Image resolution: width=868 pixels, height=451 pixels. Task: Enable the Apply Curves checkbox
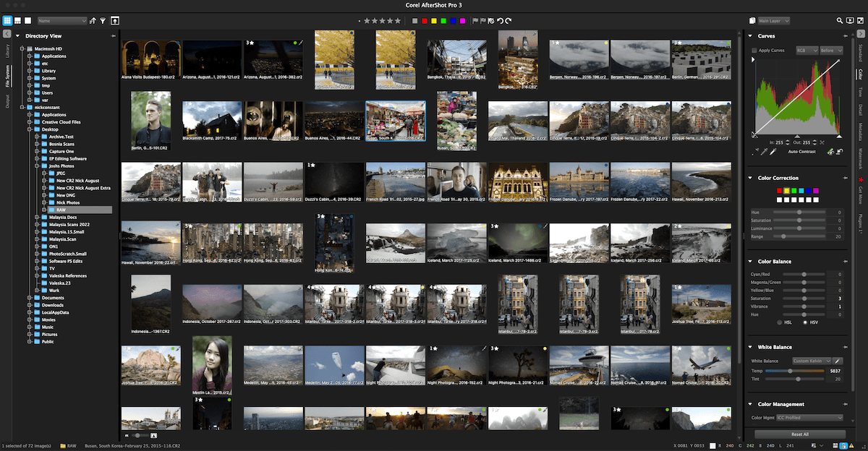pyautogui.click(x=754, y=50)
